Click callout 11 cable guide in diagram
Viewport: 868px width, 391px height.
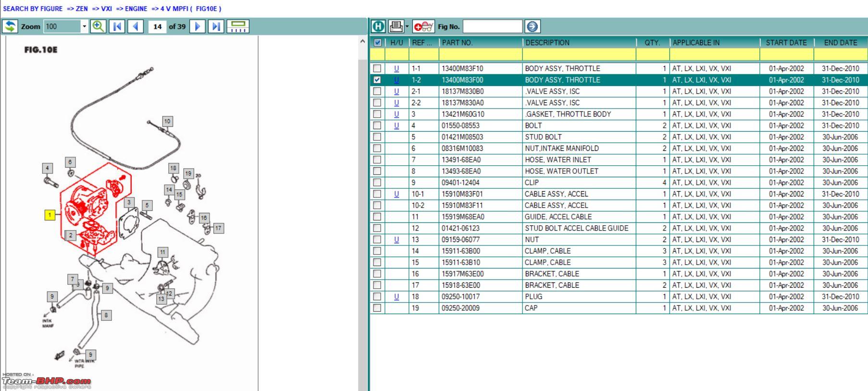point(162,252)
